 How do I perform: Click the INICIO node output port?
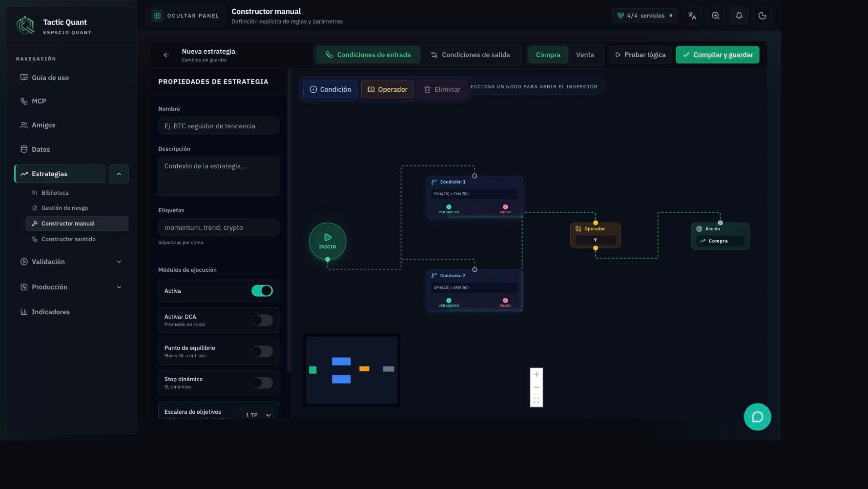coord(328,260)
